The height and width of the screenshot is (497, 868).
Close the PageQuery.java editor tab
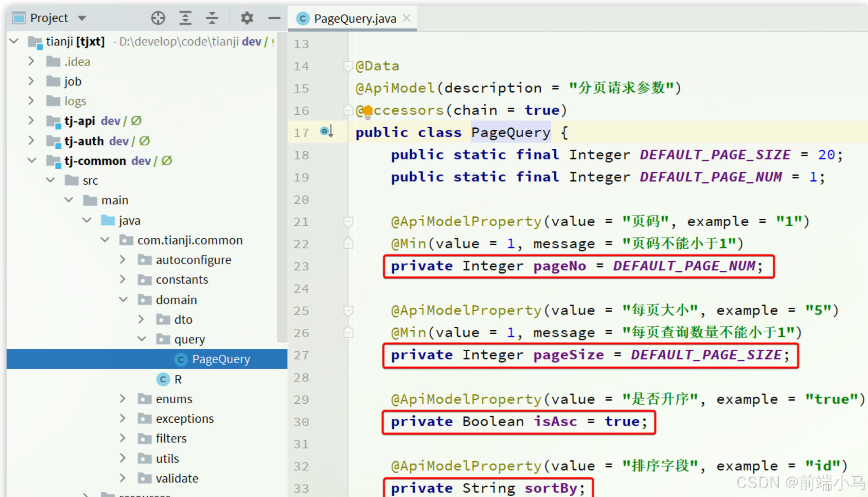pyautogui.click(x=407, y=18)
